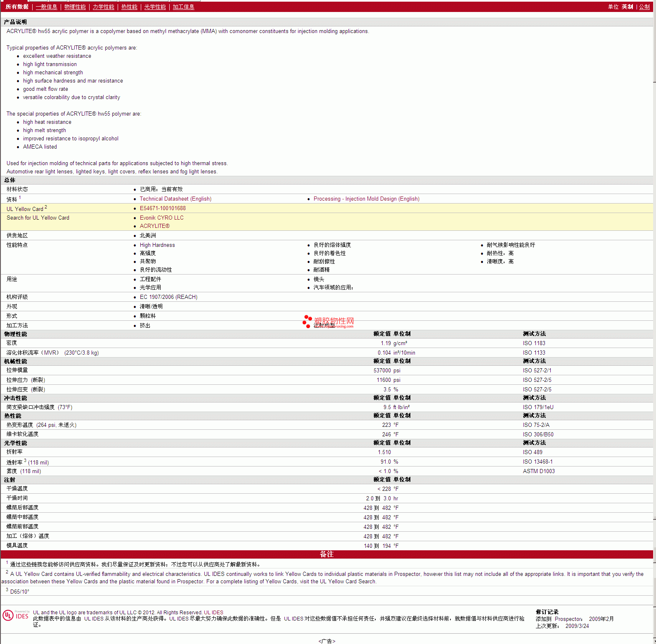Click the 备注 notes banner

pos(327,554)
